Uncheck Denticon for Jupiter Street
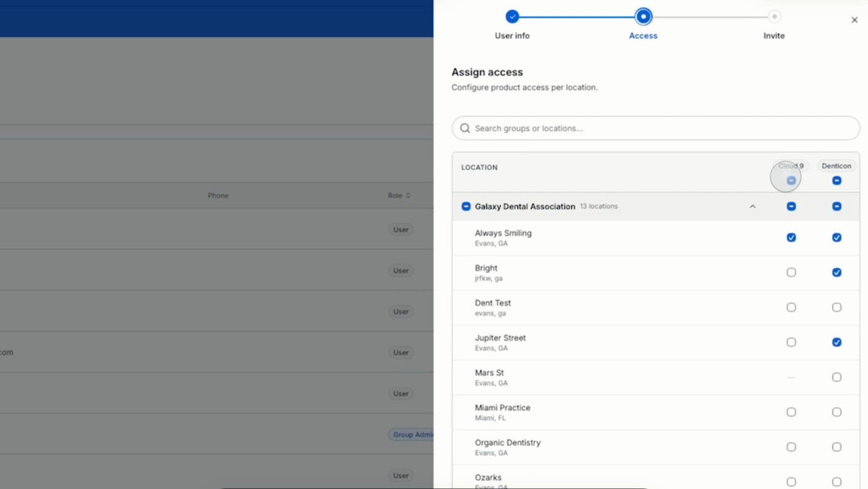This screenshot has height=489, width=868. tap(836, 342)
